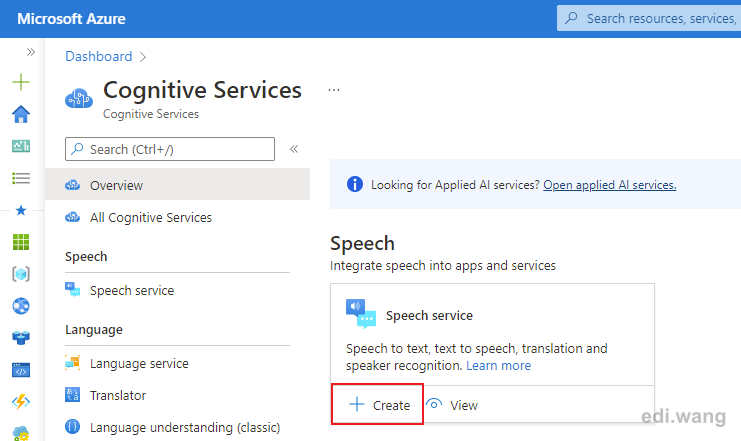Screen dimensions: 741x441
Task: Click the green plus Create a resource icon
Action: click(21, 82)
